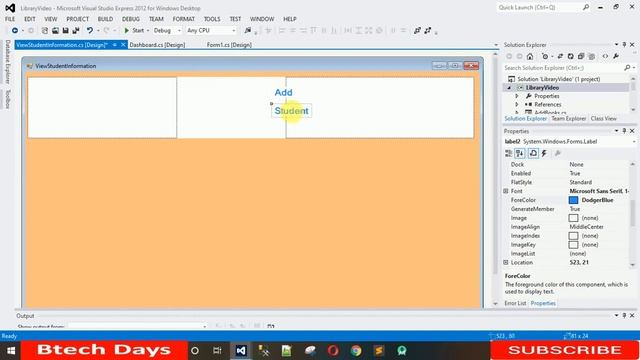Pin the Solution Explorer panel
This screenshot has height=360, width=640.
pos(624,44)
